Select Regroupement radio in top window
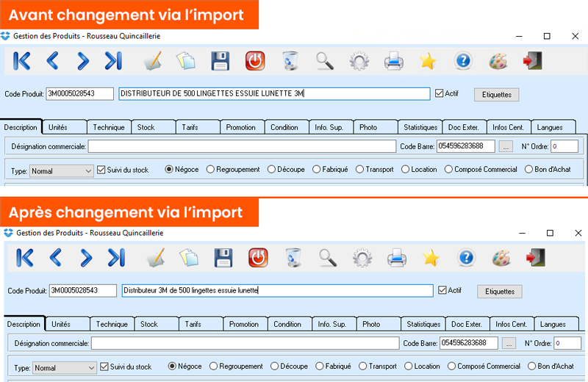Viewport: 588px width, 382px height. [x=210, y=170]
